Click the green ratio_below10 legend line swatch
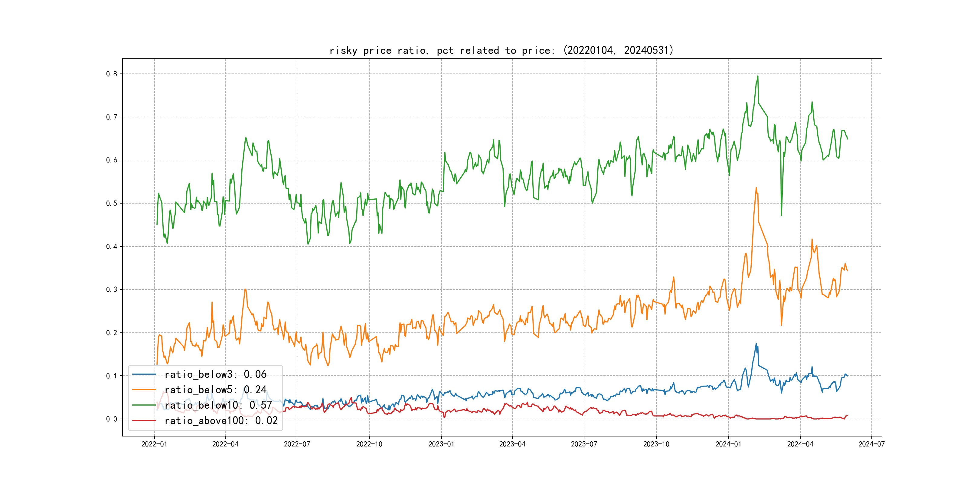This screenshot has height=490, width=980. pos(144,405)
